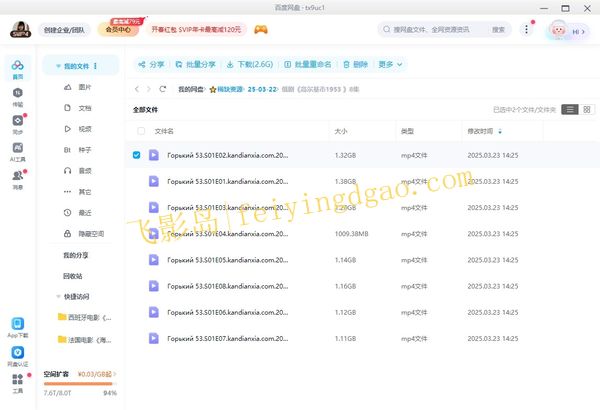This screenshot has width=600, height=410.
Task: Click the 开春红包 SVIP promotion banner
Action: pos(196,29)
